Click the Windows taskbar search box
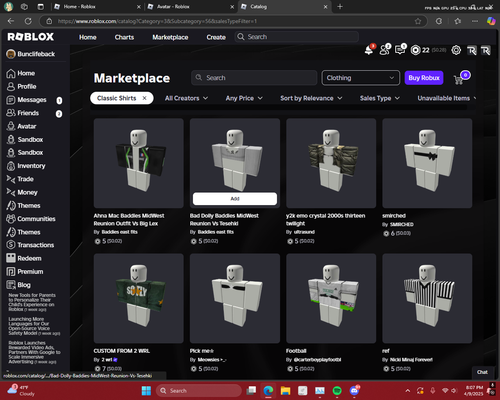The image size is (500, 400). (199, 391)
